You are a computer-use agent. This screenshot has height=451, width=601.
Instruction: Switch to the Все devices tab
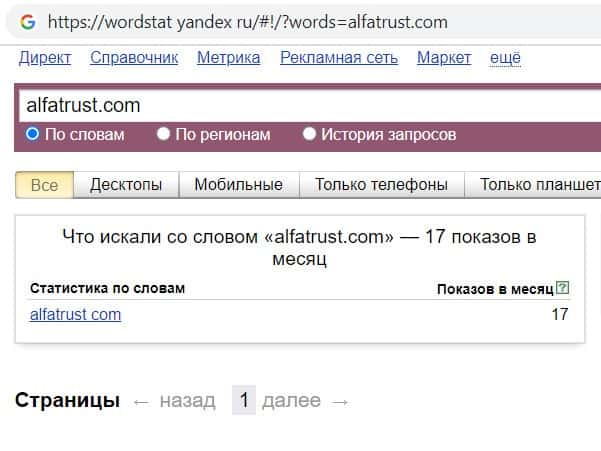pos(44,185)
